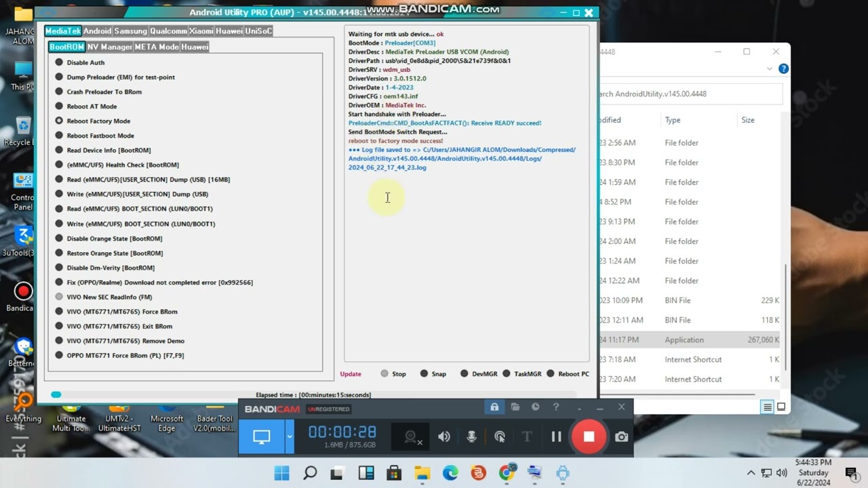Click the Update link
This screenshot has height=488, width=868.
pos(351,374)
